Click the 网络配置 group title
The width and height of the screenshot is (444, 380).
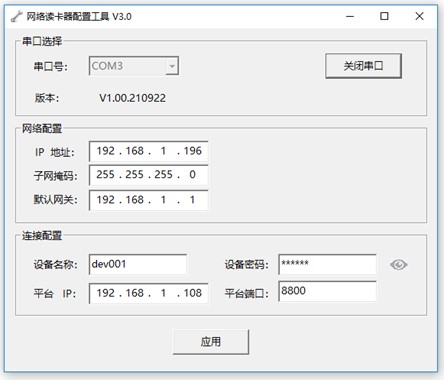point(42,129)
